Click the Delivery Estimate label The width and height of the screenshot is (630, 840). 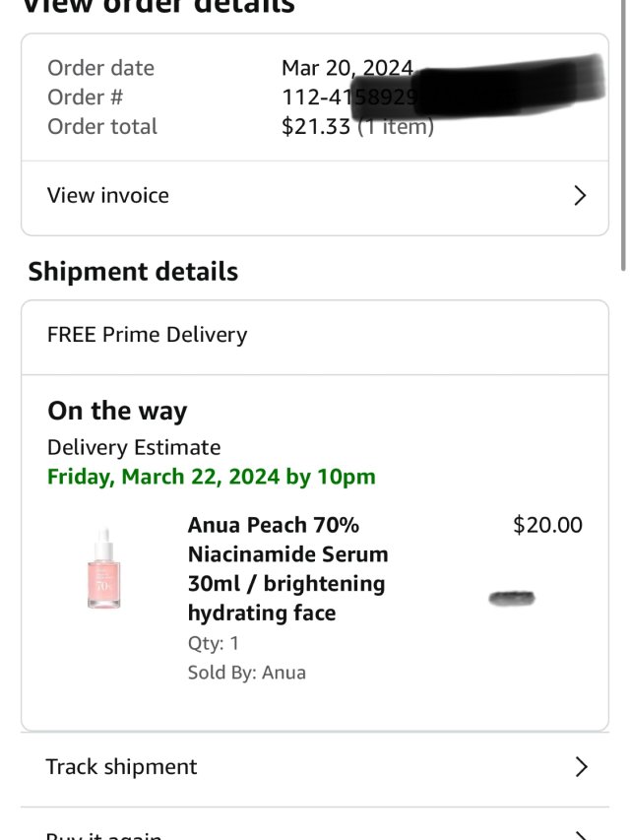tap(134, 447)
